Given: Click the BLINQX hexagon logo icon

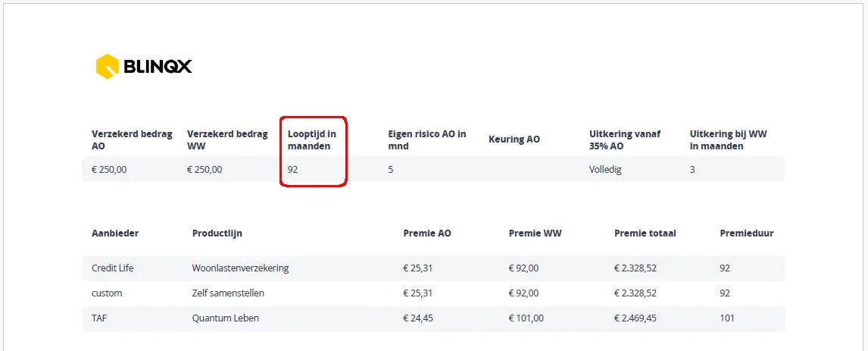Looking at the screenshot, I should (x=108, y=67).
